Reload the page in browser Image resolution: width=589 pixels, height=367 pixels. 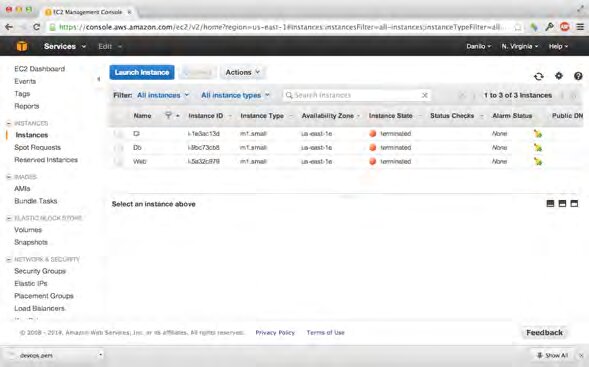pyautogui.click(x=36, y=27)
